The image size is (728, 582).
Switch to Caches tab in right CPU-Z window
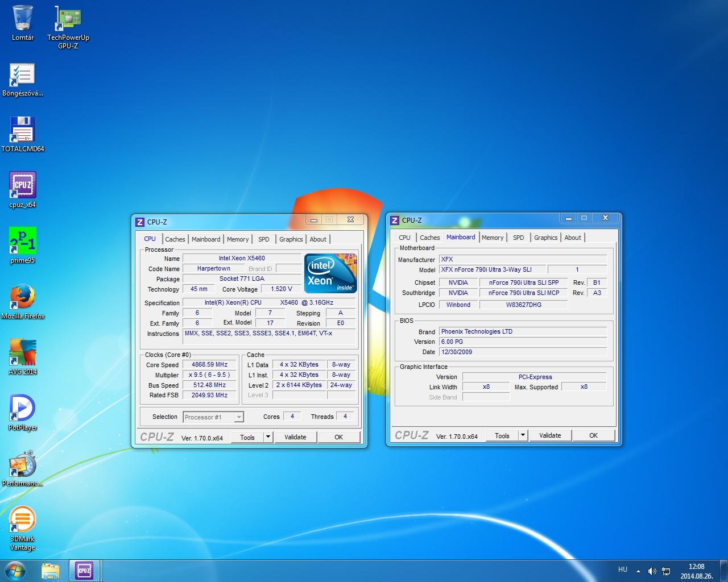430,238
